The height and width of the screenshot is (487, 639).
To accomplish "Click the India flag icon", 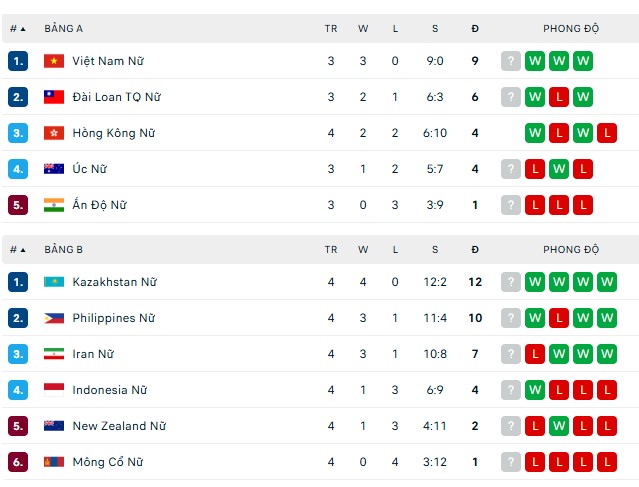I will (x=54, y=205).
